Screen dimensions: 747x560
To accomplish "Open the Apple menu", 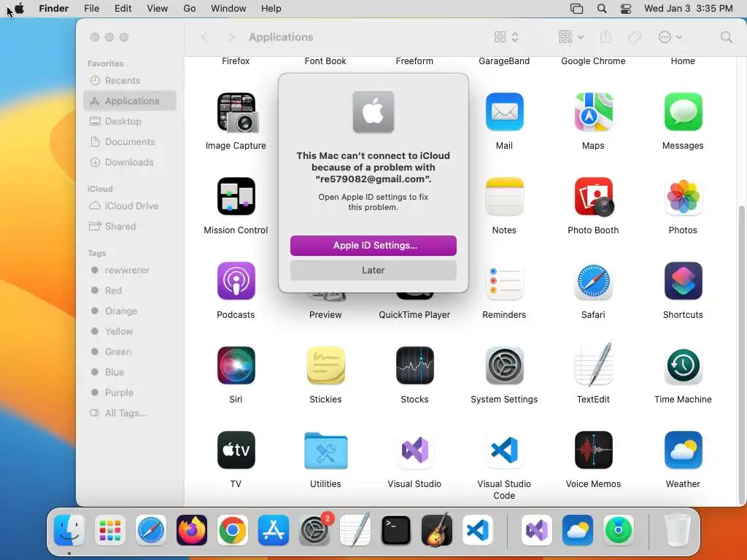I will point(20,9).
